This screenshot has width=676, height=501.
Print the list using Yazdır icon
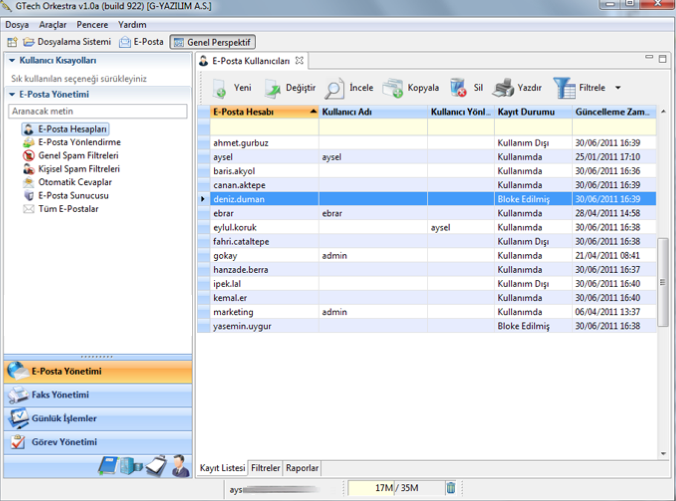[505, 88]
